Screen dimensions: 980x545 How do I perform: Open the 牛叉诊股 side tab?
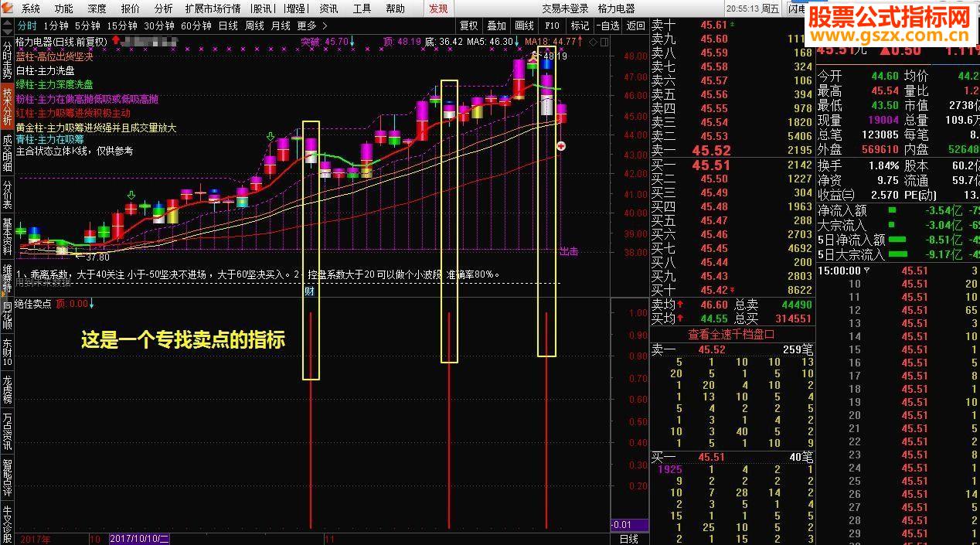point(7,523)
